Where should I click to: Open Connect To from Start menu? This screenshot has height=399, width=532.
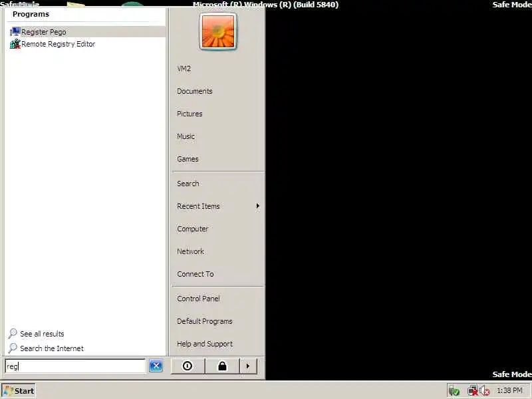(x=196, y=274)
